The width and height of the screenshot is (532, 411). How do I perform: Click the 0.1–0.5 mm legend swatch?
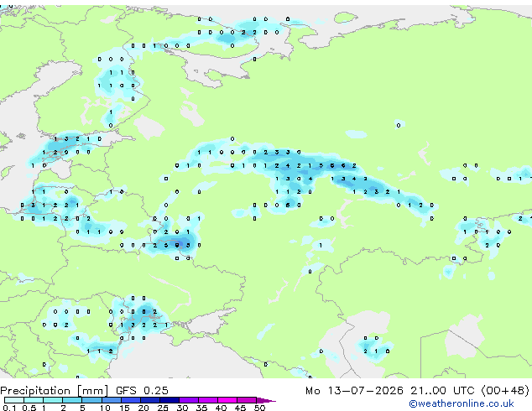[x=14, y=400]
